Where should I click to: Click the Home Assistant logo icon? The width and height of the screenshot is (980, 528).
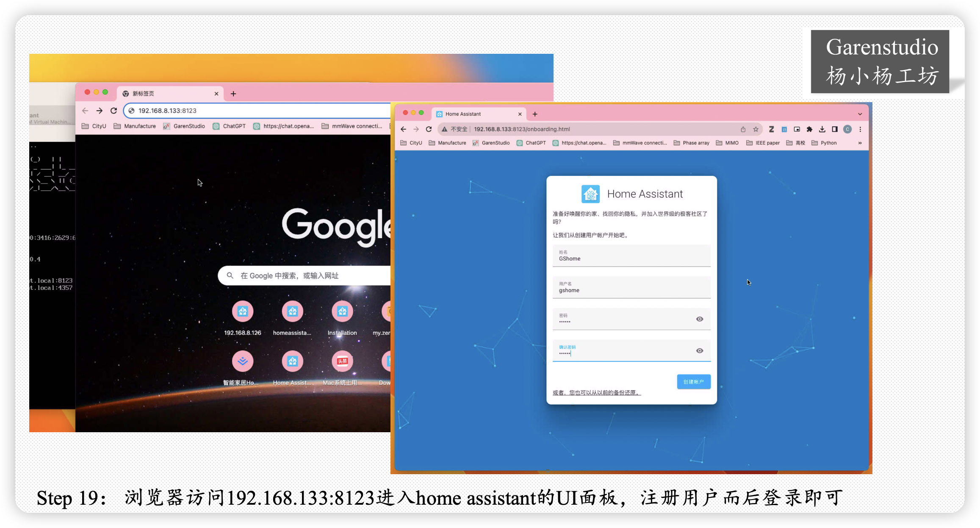590,193
